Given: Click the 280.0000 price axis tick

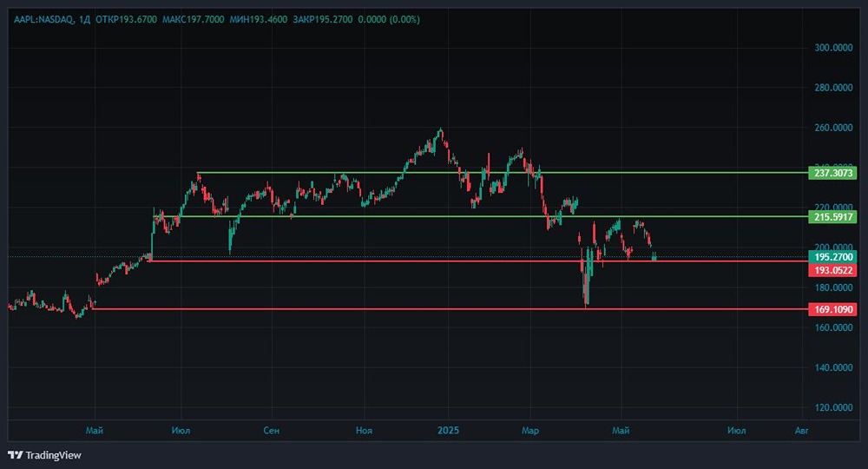Looking at the screenshot, I should coord(833,88).
